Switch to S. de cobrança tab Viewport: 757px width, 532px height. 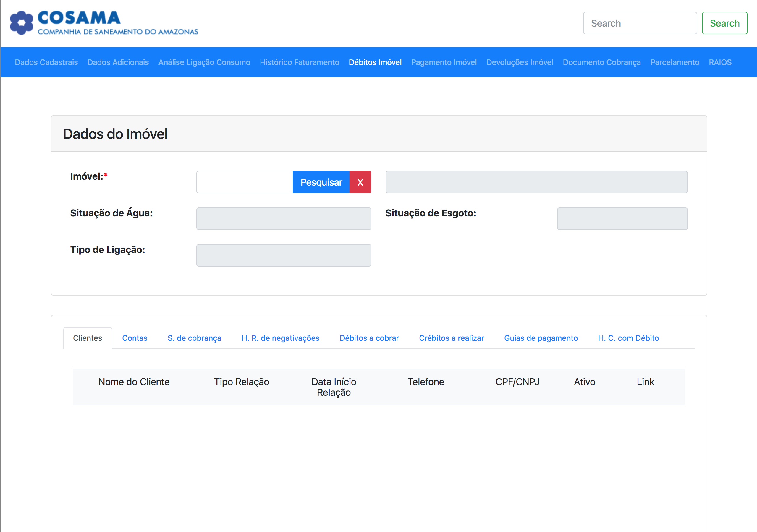tap(194, 338)
